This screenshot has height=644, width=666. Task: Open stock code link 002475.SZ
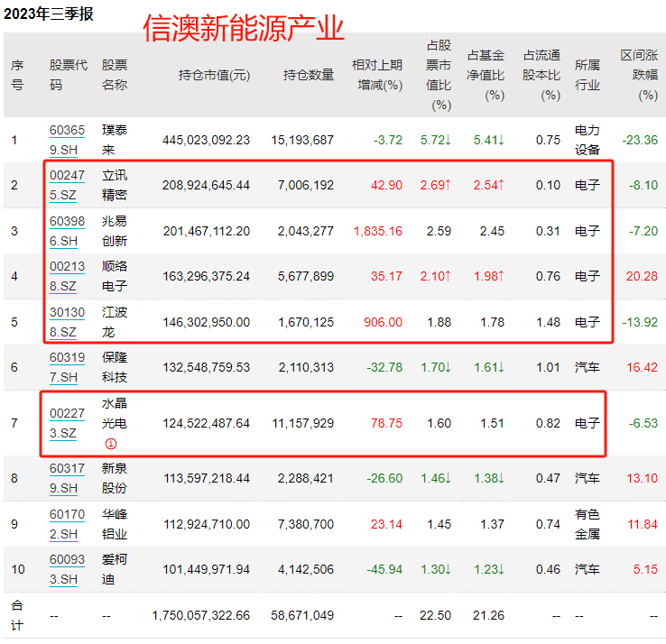(67, 185)
